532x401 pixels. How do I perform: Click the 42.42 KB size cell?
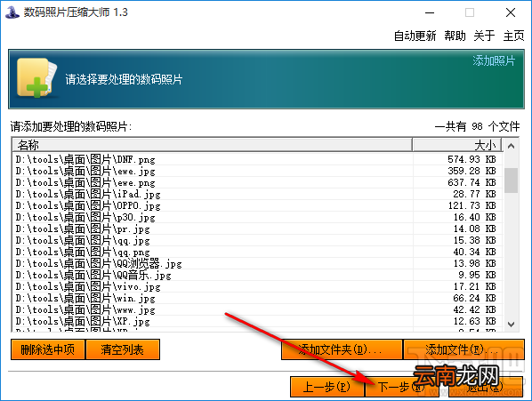474,309
